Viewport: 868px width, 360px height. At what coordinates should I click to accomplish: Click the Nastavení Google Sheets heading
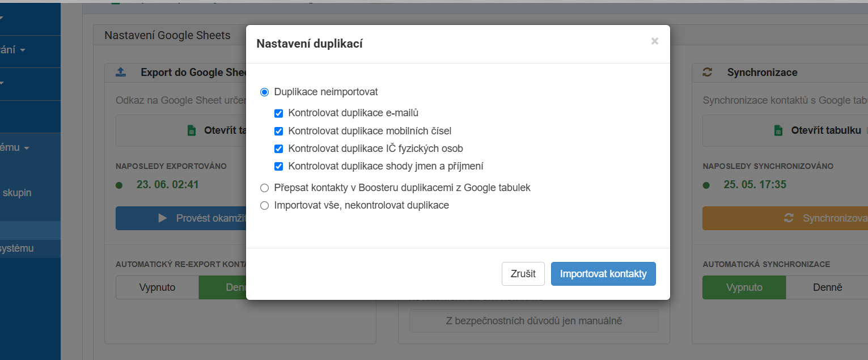[x=167, y=35]
